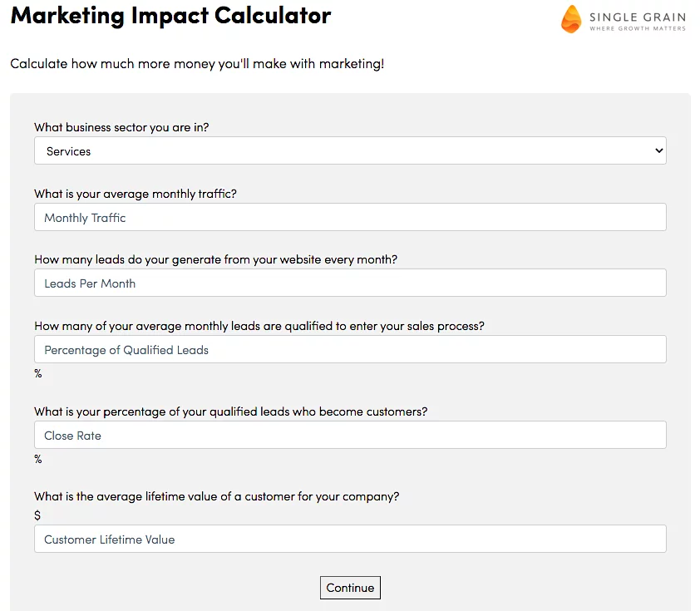Click the 'Single Grain' brand name text
The image size is (700, 611).
point(638,16)
